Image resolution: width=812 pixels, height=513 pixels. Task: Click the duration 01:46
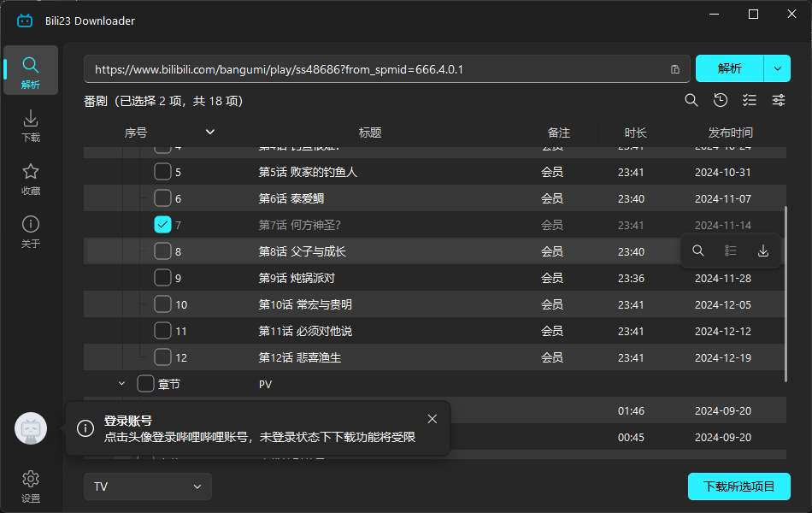click(631, 411)
